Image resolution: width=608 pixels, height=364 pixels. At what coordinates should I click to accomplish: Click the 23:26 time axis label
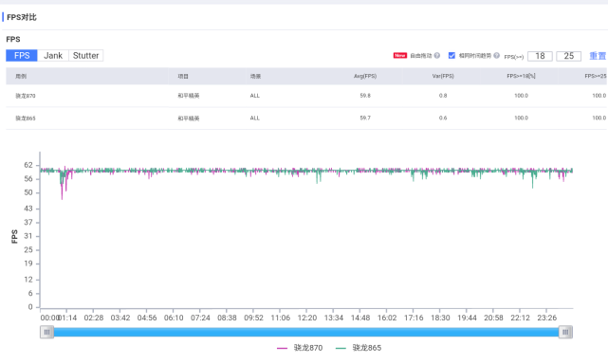point(546,318)
